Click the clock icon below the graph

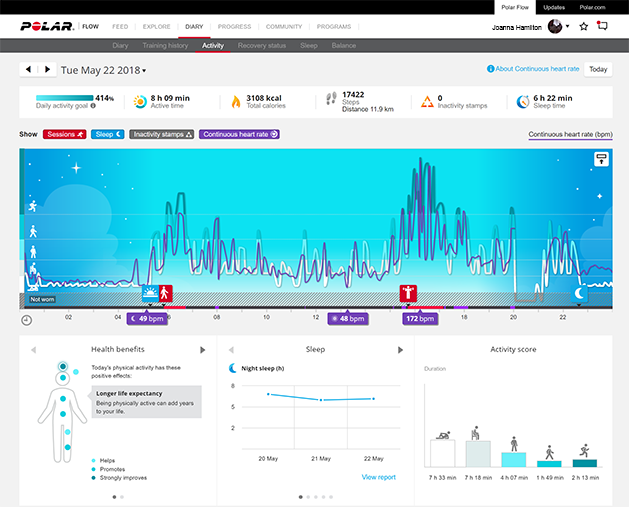pyautogui.click(x=26, y=320)
